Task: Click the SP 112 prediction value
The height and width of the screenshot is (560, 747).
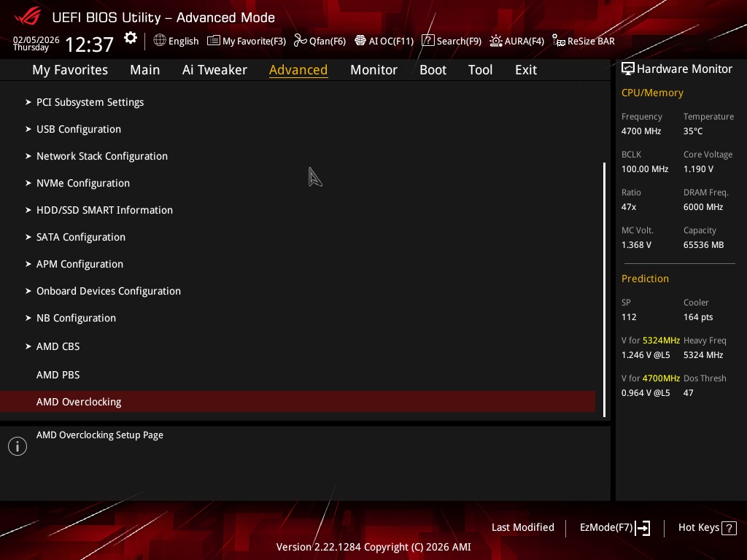Action: (x=629, y=317)
